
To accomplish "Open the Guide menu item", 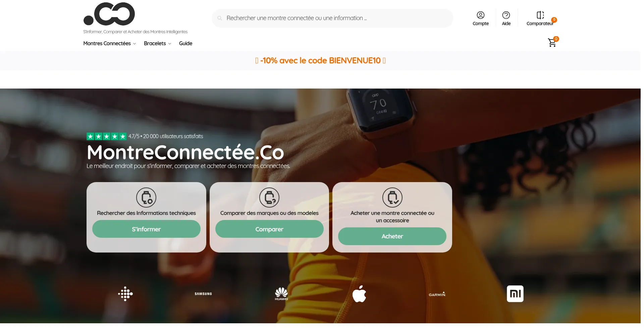I will pos(185,43).
